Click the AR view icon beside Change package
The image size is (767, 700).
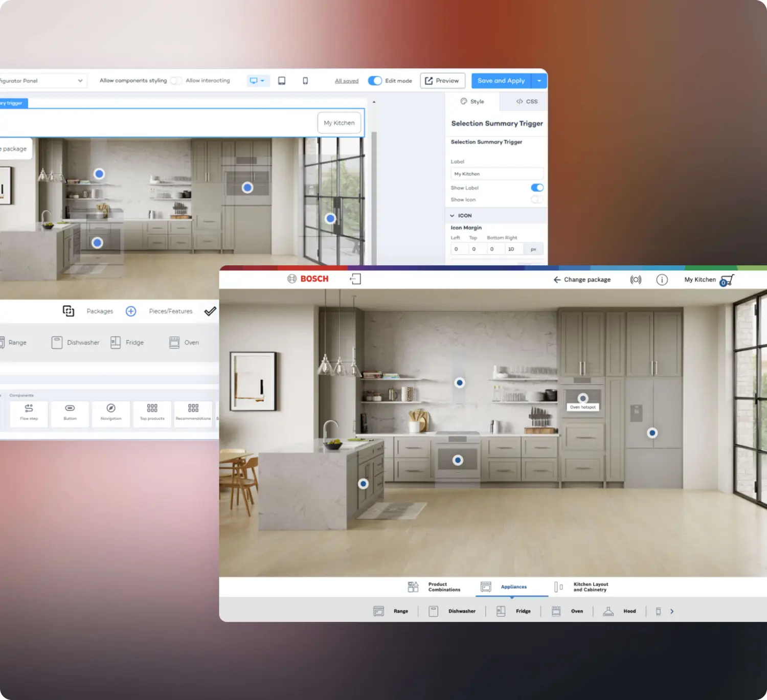(x=636, y=280)
